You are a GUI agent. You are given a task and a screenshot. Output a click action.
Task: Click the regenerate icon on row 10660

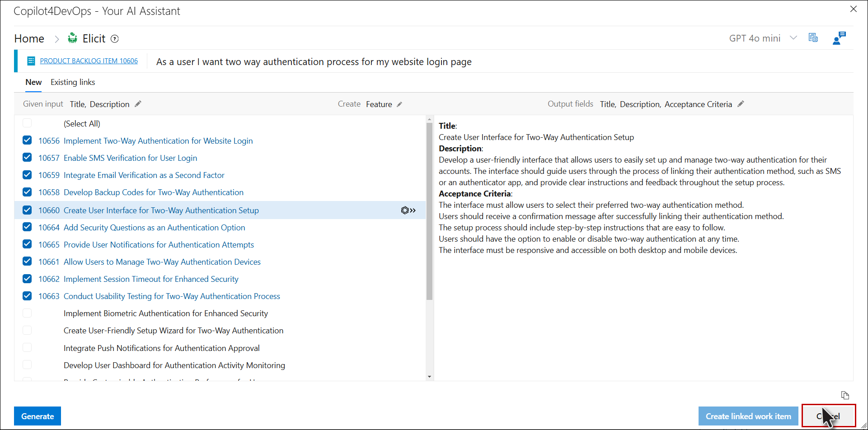[408, 210]
